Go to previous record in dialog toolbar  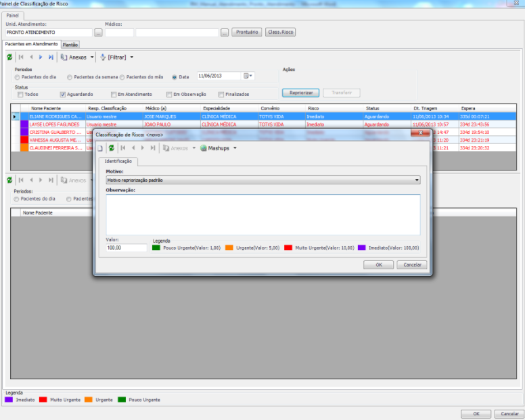click(x=133, y=148)
